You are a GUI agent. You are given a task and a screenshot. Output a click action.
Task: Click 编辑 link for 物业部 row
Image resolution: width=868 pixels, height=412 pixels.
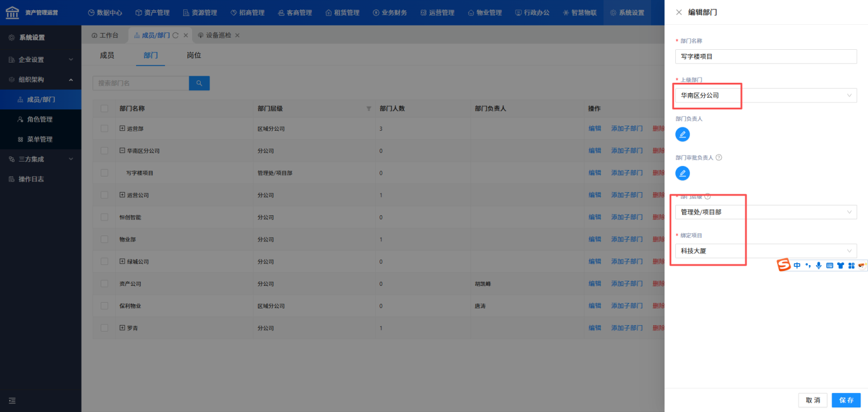click(595, 240)
